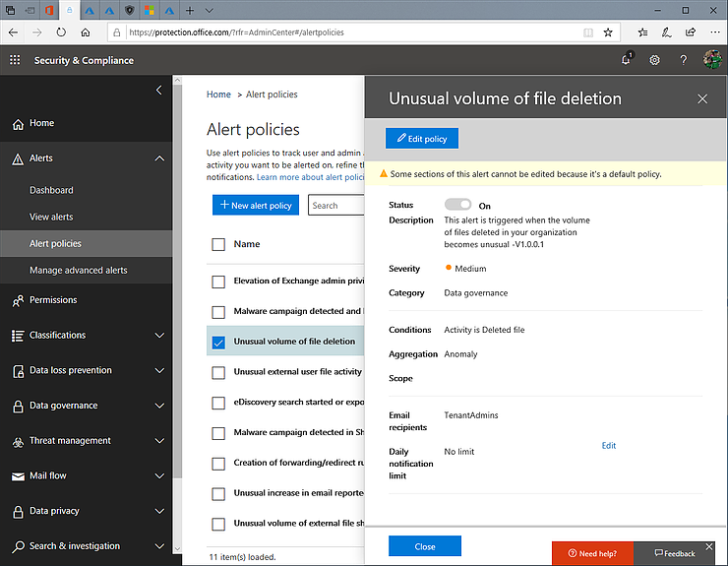
Task: Collapse the left navigation pane arrow
Action: (159, 91)
